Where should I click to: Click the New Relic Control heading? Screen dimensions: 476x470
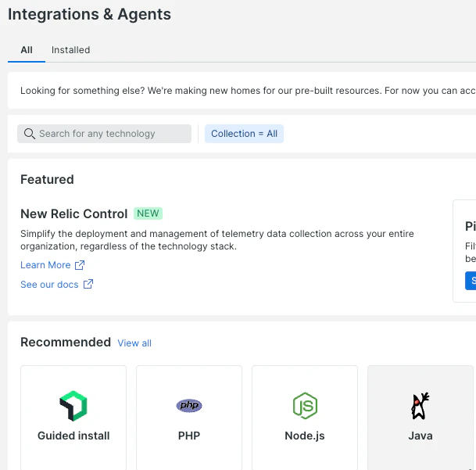73,213
